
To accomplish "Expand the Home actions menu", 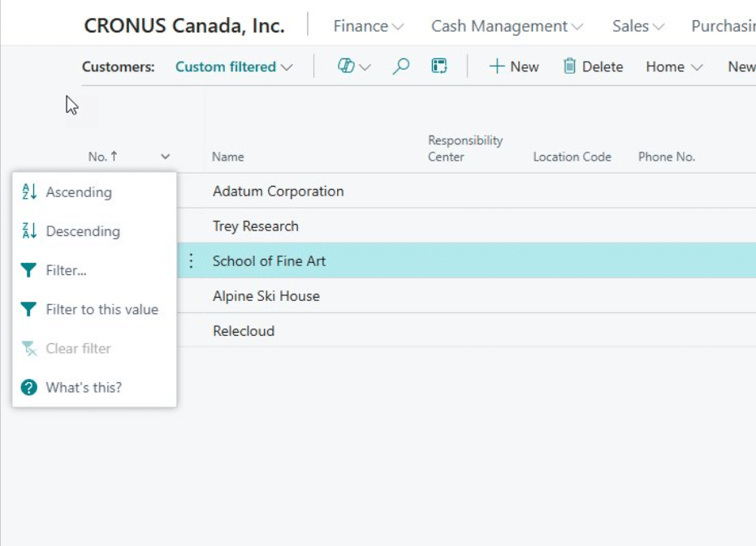I will pyautogui.click(x=674, y=67).
